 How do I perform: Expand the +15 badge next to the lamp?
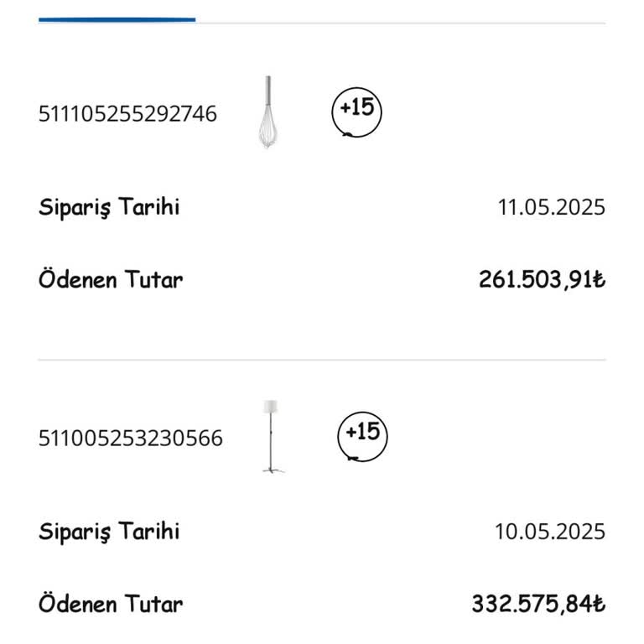tap(362, 434)
